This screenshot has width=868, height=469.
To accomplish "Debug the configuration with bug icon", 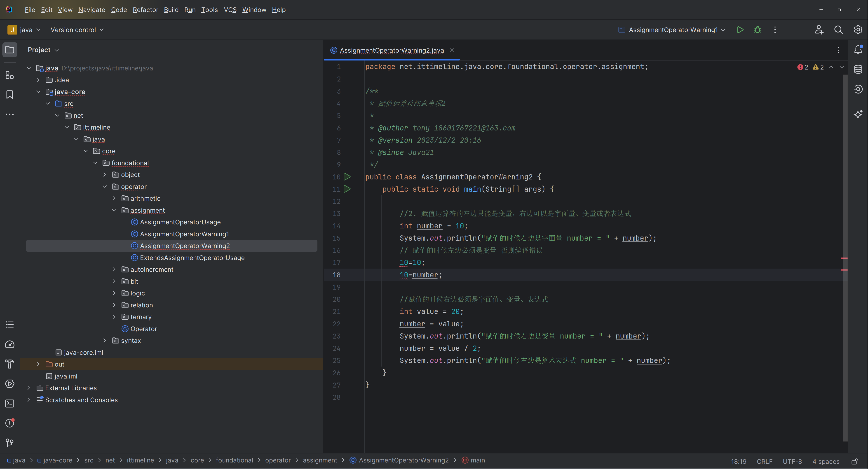I will [x=758, y=30].
